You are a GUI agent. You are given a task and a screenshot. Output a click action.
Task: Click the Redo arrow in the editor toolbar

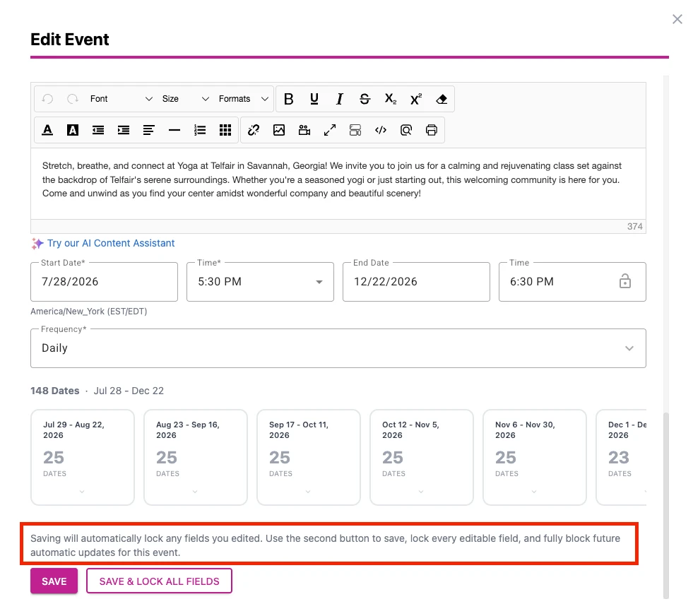(73, 99)
